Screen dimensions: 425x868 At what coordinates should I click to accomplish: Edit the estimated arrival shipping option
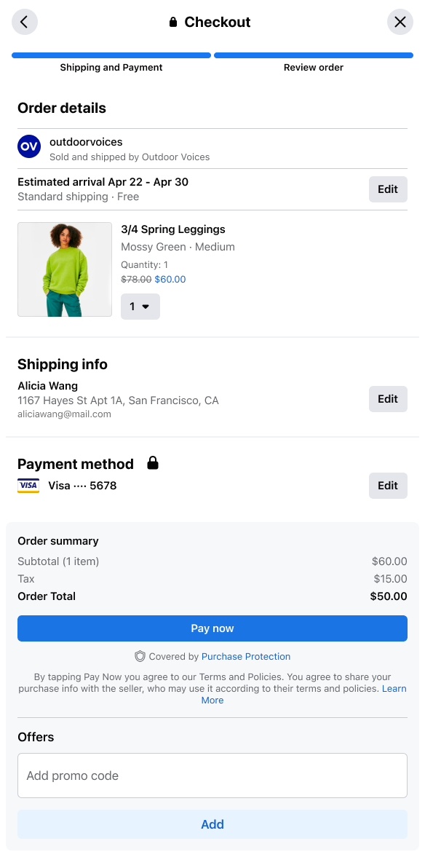[x=388, y=189]
